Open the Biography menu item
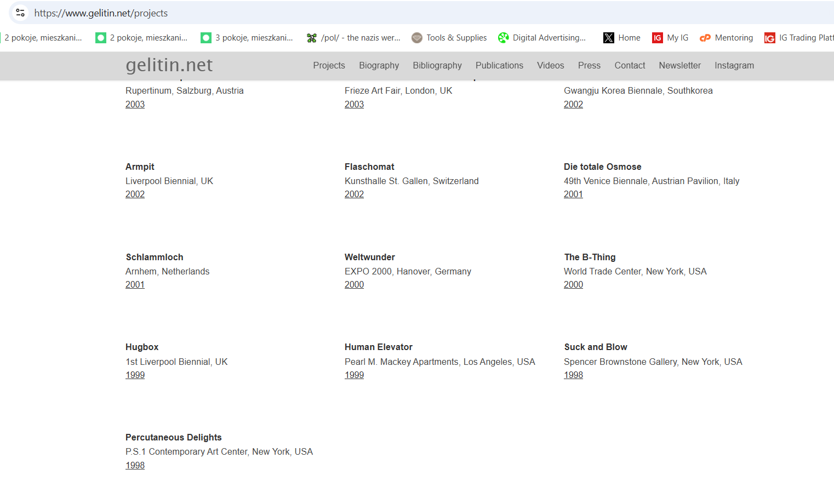 (x=379, y=65)
